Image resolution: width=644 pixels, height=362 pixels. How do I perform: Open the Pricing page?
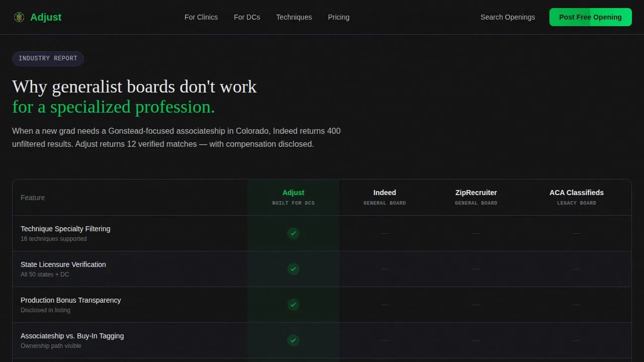coord(339,17)
